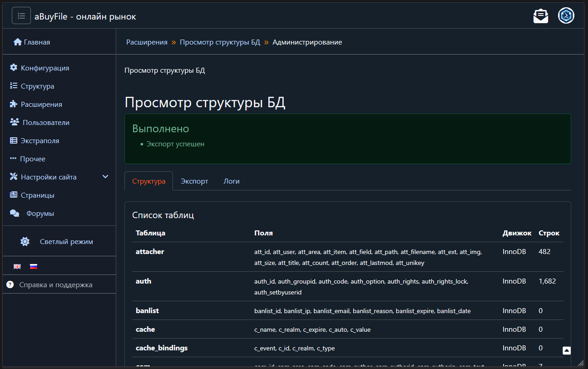
Task: Click the cache fields c_name, c_realm text
Action: point(312,329)
